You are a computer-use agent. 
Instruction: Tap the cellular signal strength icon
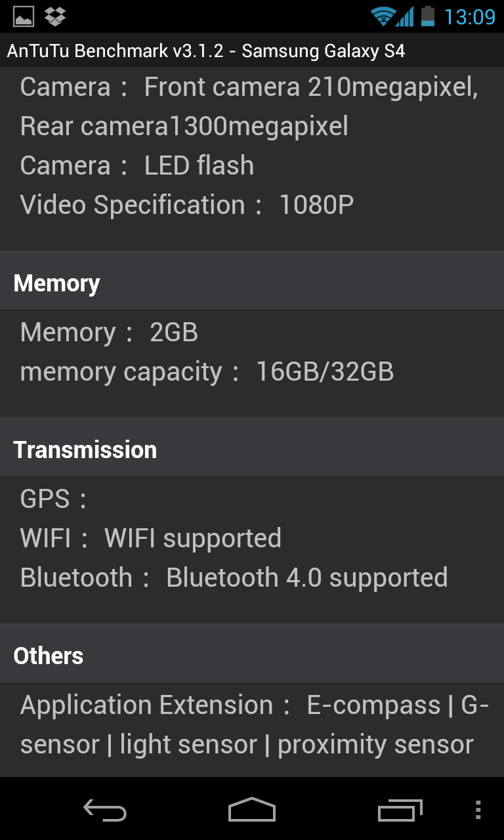point(405,16)
